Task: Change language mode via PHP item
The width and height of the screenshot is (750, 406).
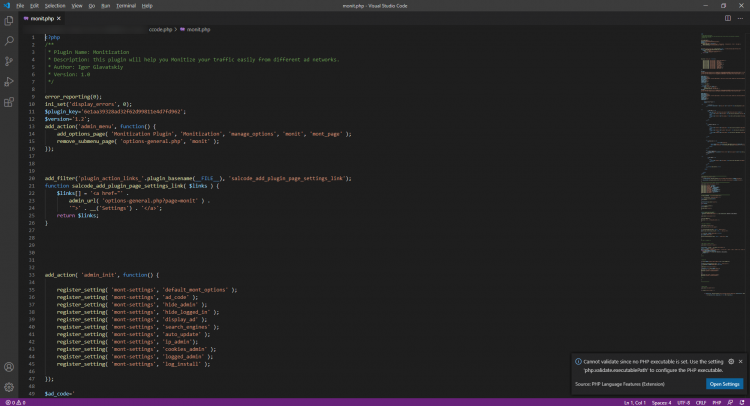Action: (x=717, y=403)
